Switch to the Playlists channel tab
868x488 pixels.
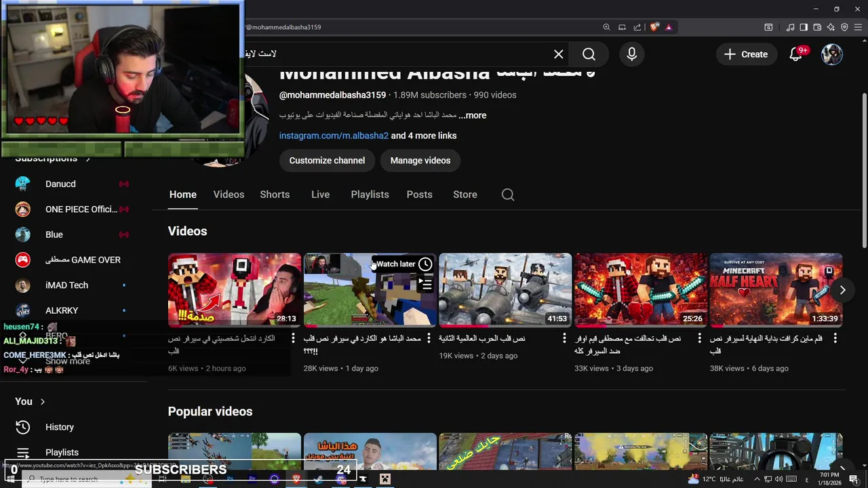pyautogui.click(x=370, y=195)
